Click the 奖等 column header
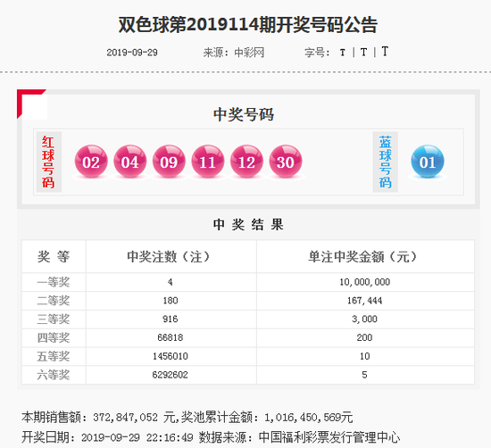The width and height of the screenshot is (491, 448). coord(54,257)
